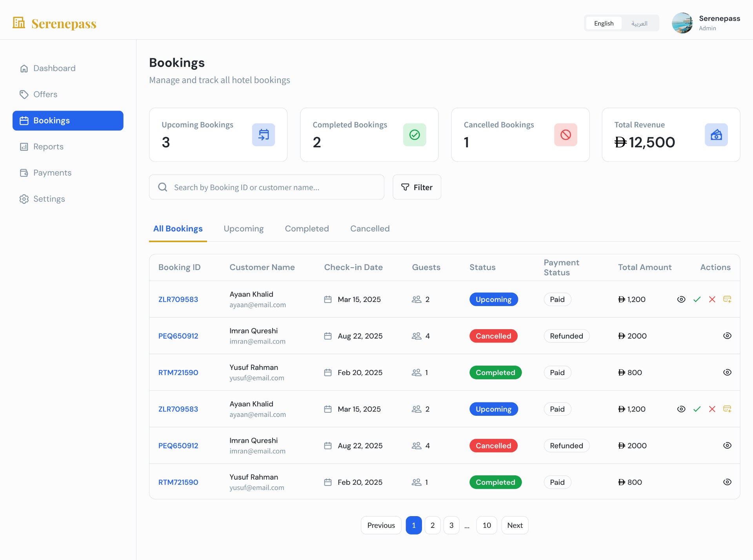Click the Upcoming Bookings calendar card icon
Image resolution: width=753 pixels, height=560 pixels.
[x=264, y=135]
